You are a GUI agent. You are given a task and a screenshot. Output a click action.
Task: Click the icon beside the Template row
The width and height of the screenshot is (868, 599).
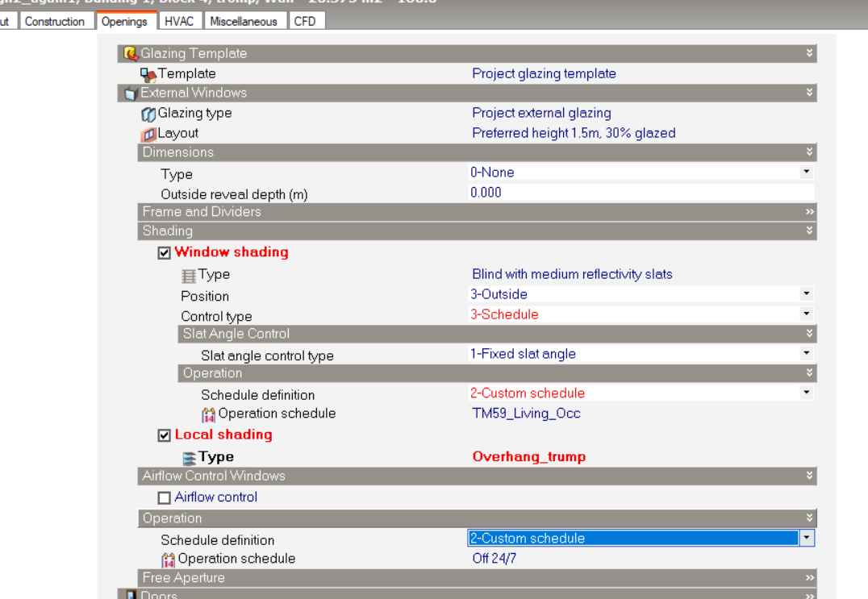148,74
